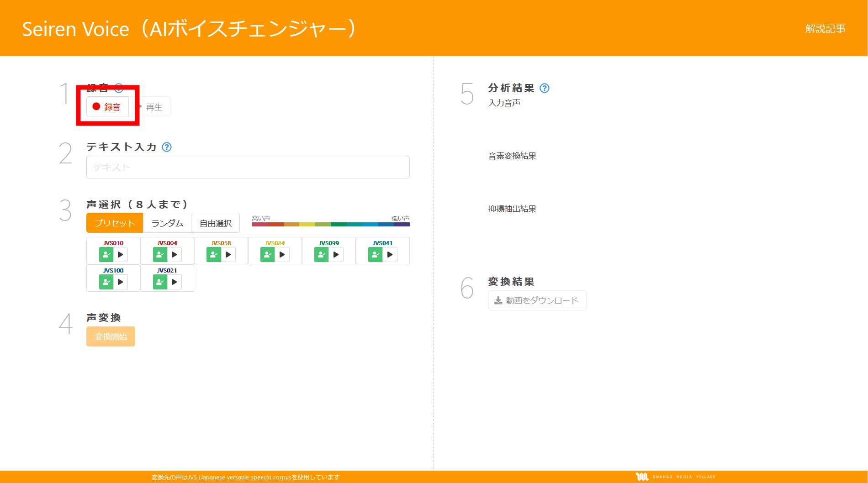Open the 解説記事 link in header
Screen dimensions: 868x483
pyautogui.click(x=825, y=29)
